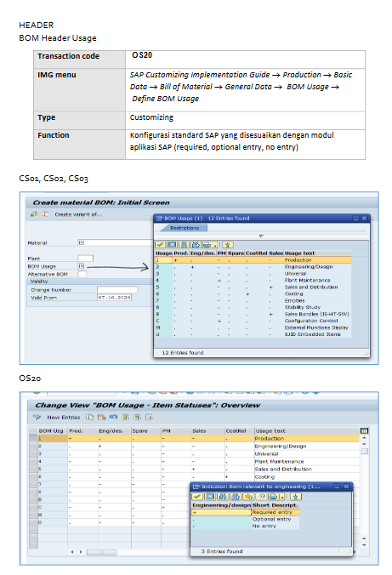Viewport: 392px width, 575px height.
Task: Click scroll up arrow beside Production row
Action: pyautogui.click(x=364, y=438)
